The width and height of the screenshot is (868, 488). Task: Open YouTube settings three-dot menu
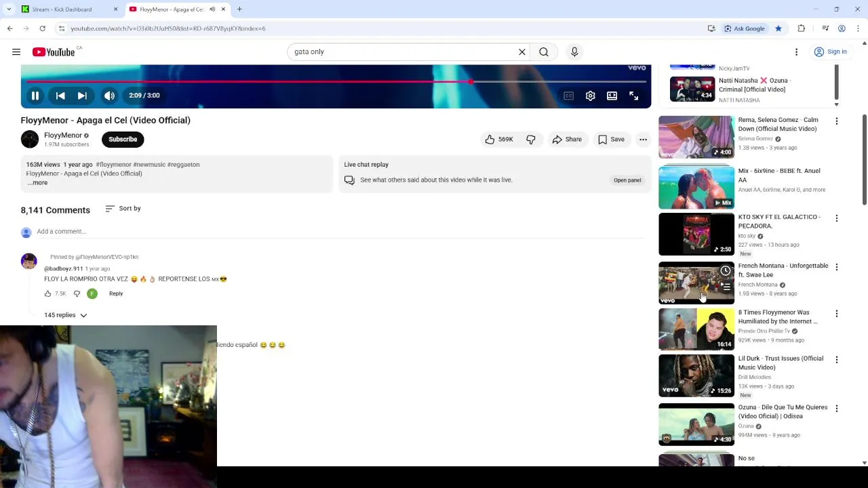pyautogui.click(x=797, y=52)
